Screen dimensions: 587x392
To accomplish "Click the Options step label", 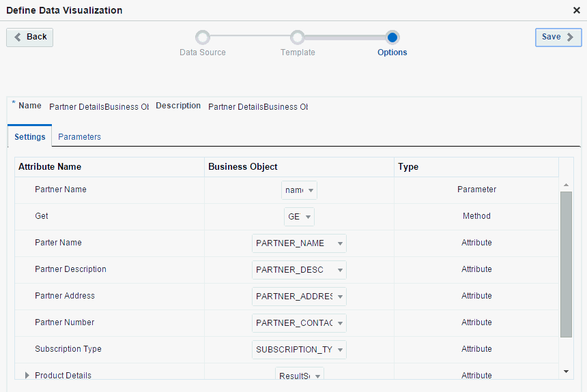I will coord(392,52).
